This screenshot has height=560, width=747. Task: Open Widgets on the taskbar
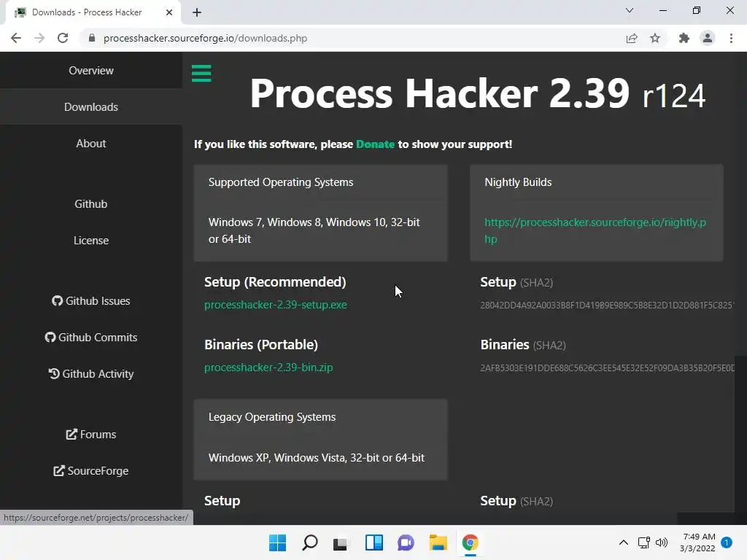[374, 542]
